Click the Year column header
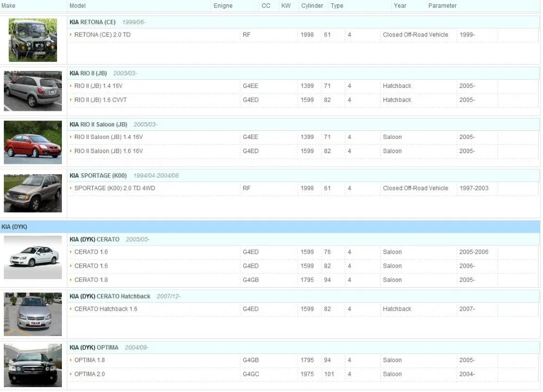 click(400, 5)
